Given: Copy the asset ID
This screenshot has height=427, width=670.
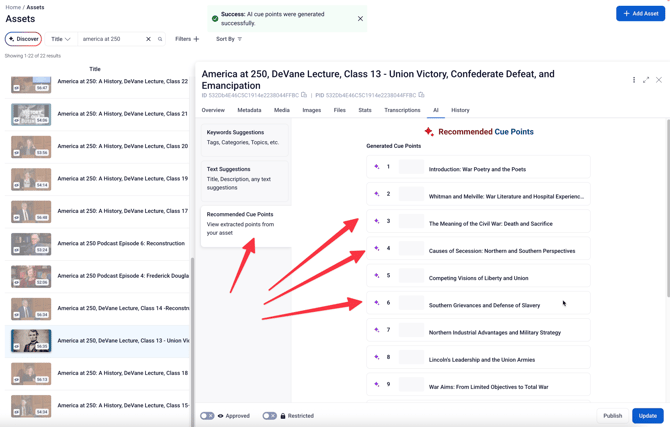Looking at the screenshot, I should pos(304,95).
